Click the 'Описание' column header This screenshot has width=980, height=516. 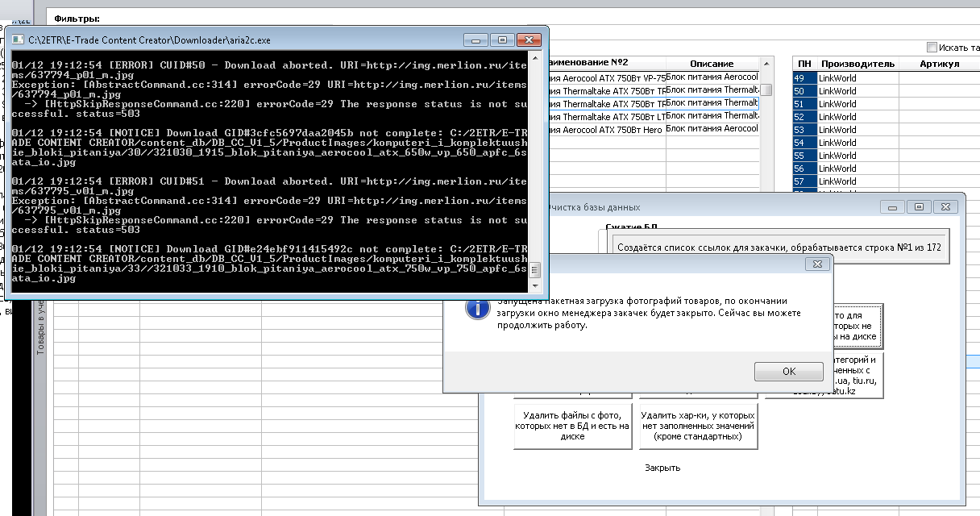coord(712,63)
